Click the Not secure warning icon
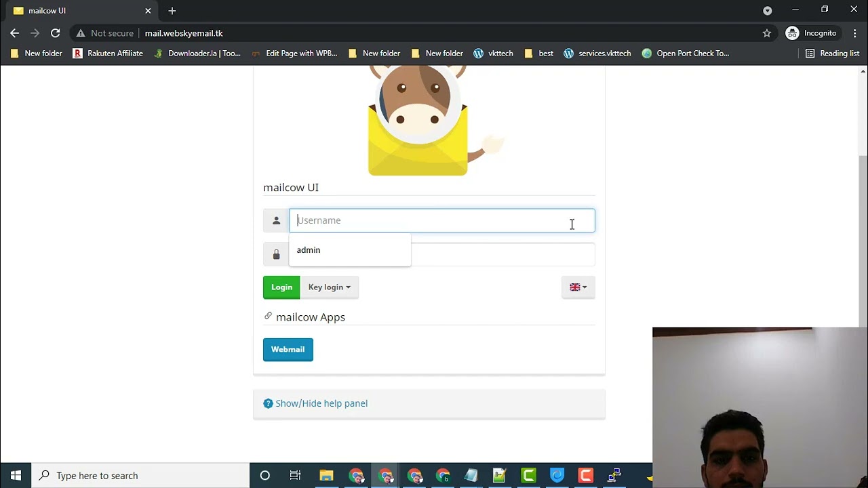 pyautogui.click(x=81, y=33)
